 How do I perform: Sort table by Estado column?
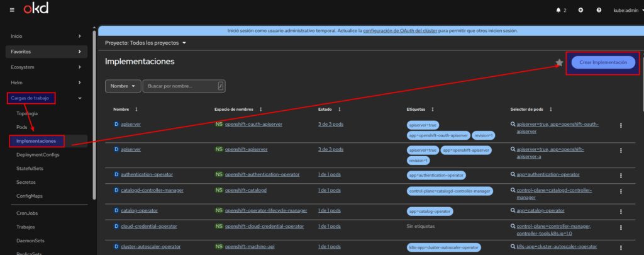pyautogui.click(x=340, y=109)
